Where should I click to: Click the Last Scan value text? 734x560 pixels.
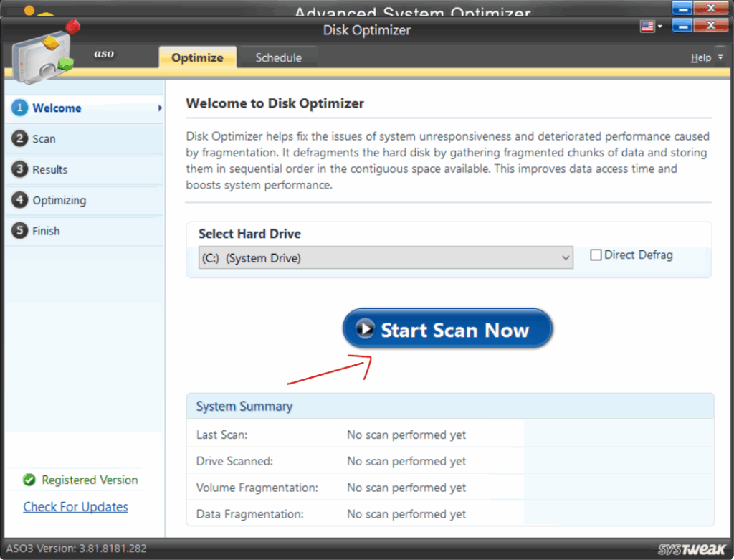(x=406, y=435)
